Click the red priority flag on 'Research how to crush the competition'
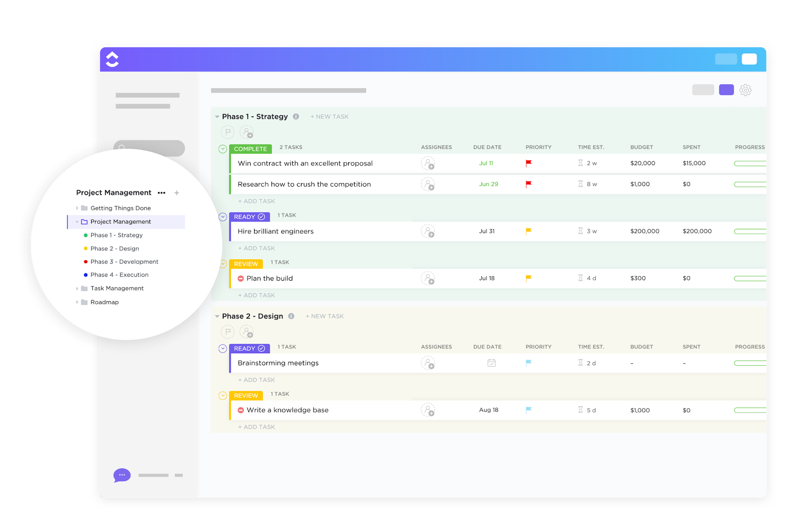 529,184
